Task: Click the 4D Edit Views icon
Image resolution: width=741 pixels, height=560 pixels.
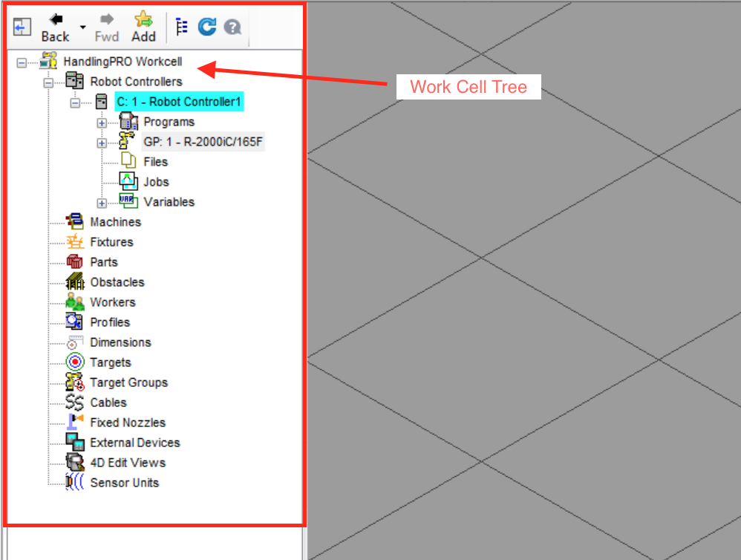Action: [x=75, y=462]
